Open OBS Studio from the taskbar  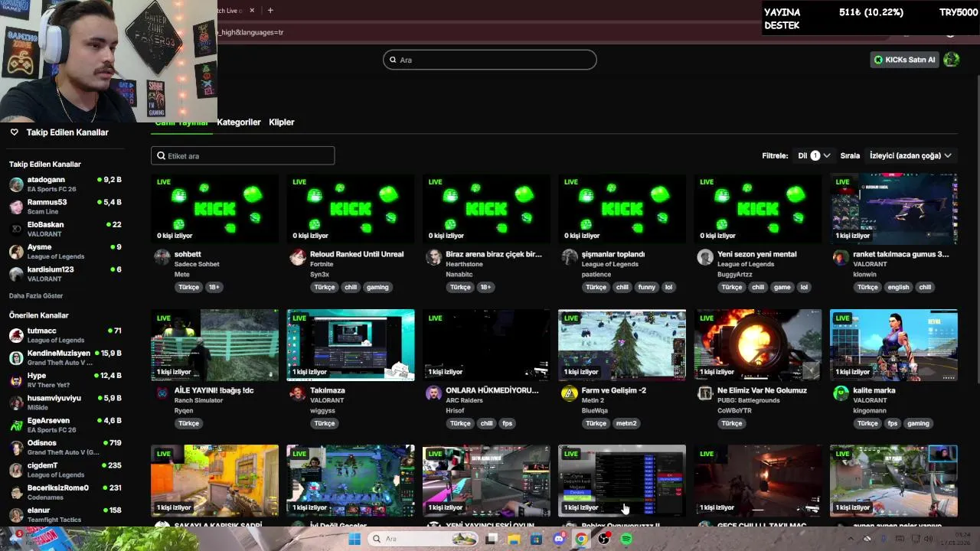604,539
